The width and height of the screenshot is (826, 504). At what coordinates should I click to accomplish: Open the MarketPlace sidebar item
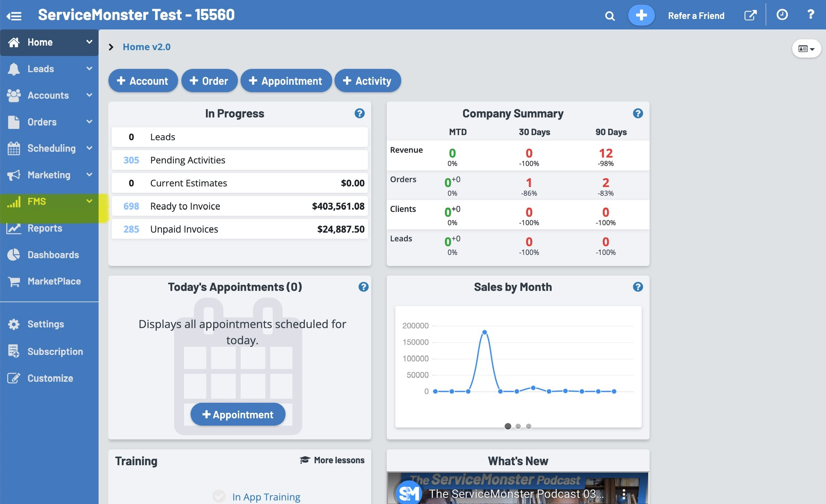coord(54,281)
